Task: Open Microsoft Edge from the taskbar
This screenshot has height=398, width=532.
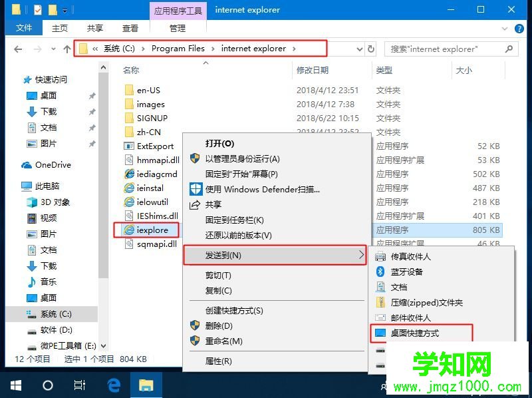Action: click(113, 384)
